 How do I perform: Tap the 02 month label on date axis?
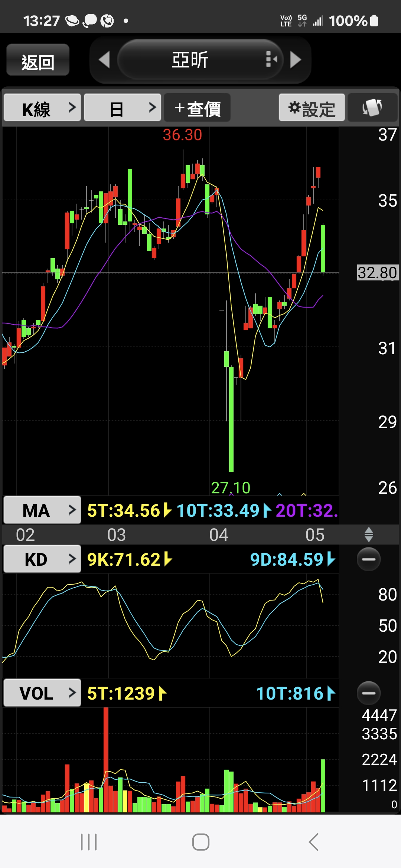tap(25, 535)
